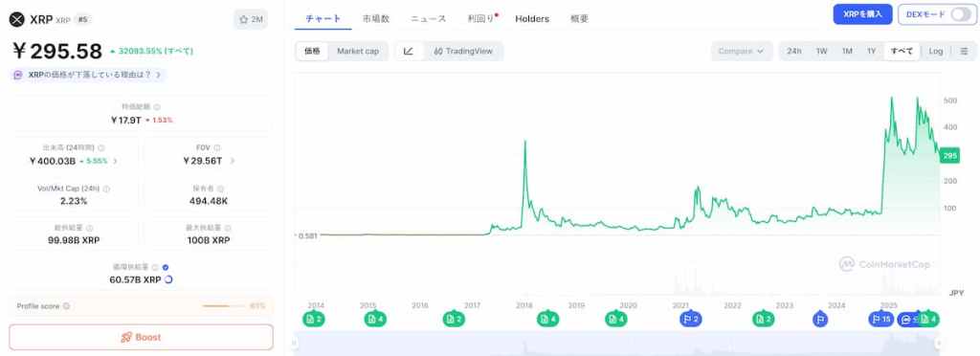Click the JPY currency label on chart
This screenshot has height=356, width=980.
pos(956,292)
